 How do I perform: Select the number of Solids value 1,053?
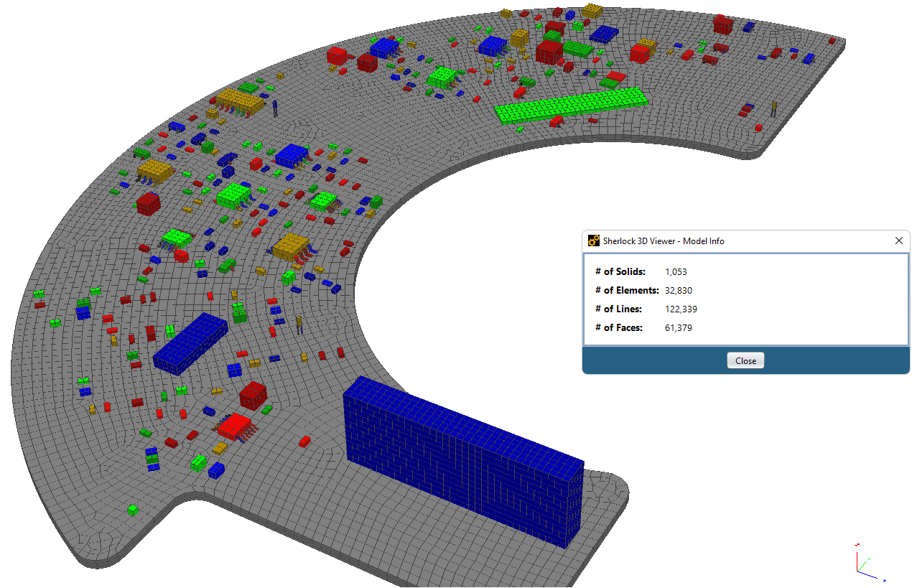676,272
